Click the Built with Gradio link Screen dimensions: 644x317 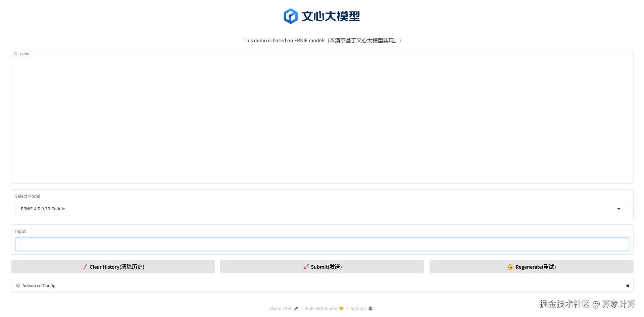click(320, 308)
